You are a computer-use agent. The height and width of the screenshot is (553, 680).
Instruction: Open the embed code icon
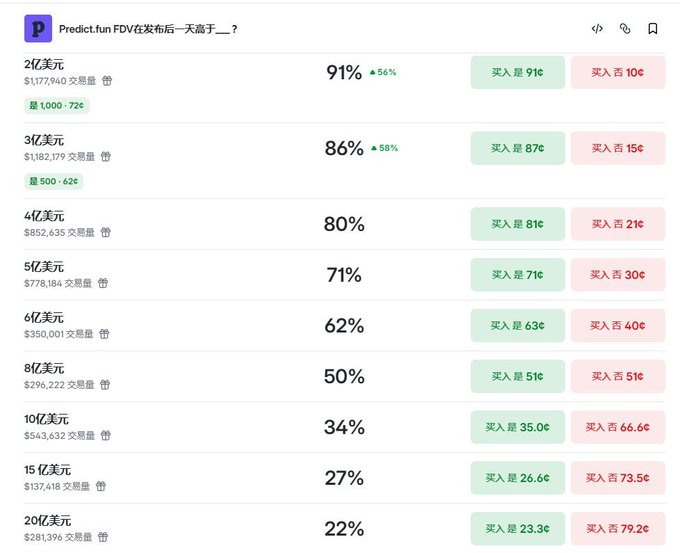point(597,29)
